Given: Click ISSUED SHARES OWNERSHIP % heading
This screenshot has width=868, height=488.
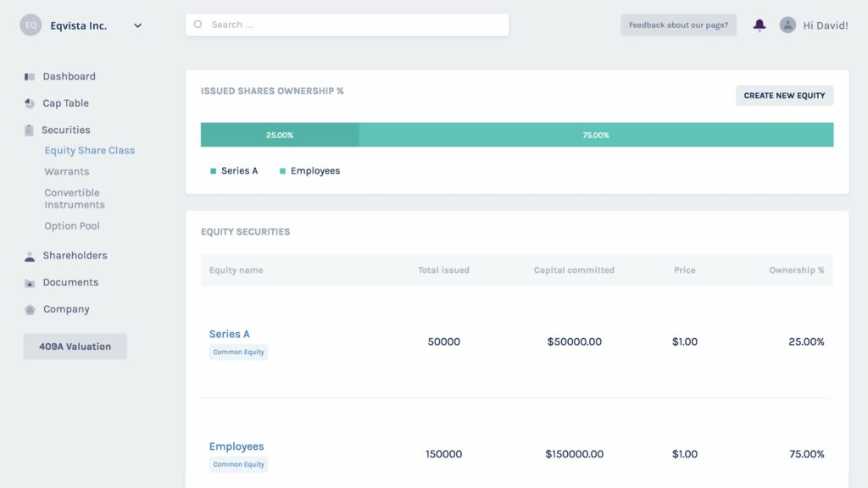Looking at the screenshot, I should coord(272,91).
